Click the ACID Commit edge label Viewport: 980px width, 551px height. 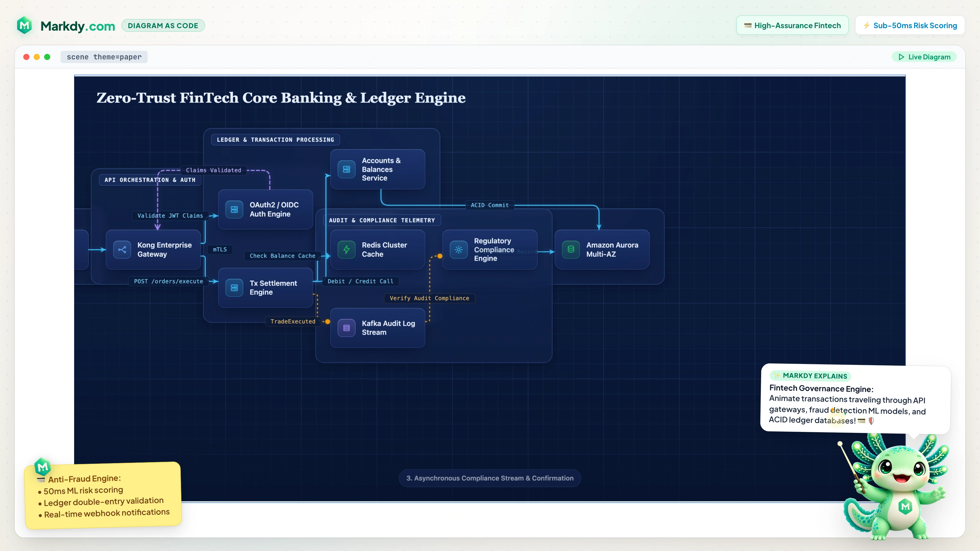point(490,205)
